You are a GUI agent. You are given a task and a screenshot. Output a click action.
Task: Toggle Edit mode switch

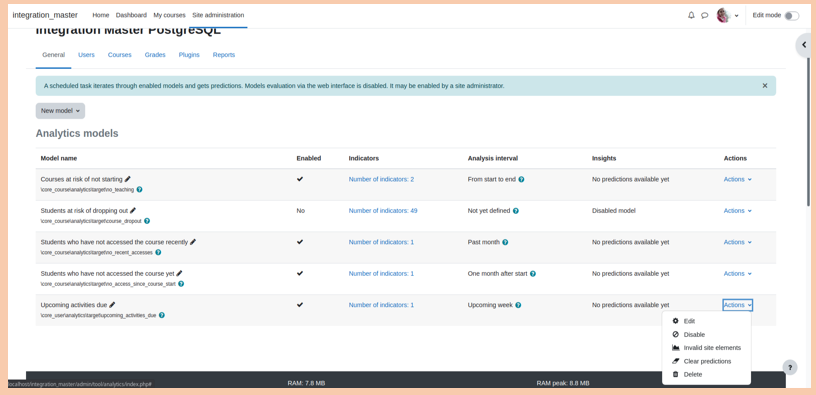[792, 16]
